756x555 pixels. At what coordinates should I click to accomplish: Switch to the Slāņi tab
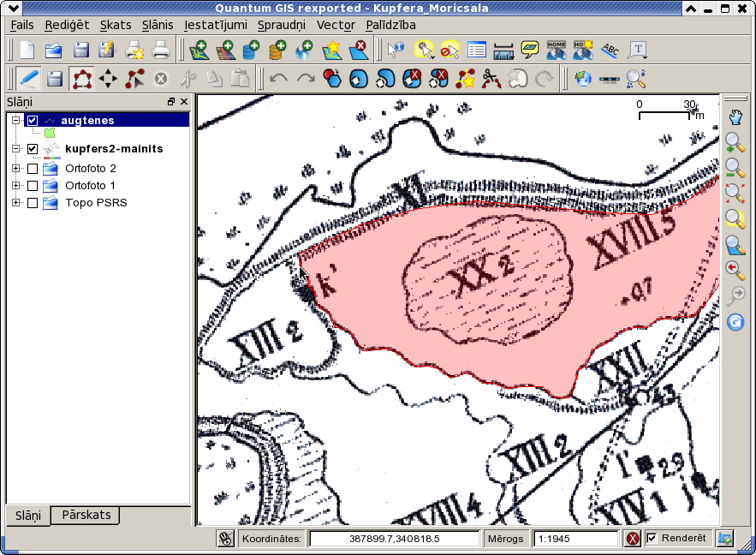[x=28, y=516]
